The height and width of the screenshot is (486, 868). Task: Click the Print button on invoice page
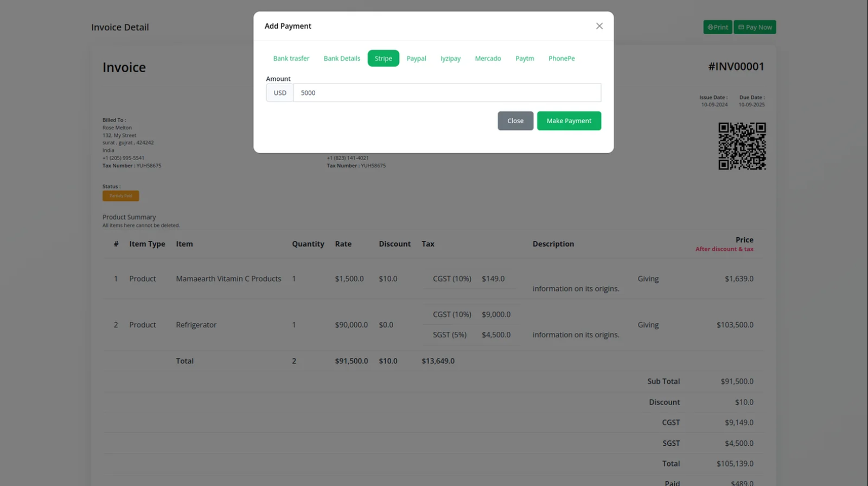coord(718,27)
